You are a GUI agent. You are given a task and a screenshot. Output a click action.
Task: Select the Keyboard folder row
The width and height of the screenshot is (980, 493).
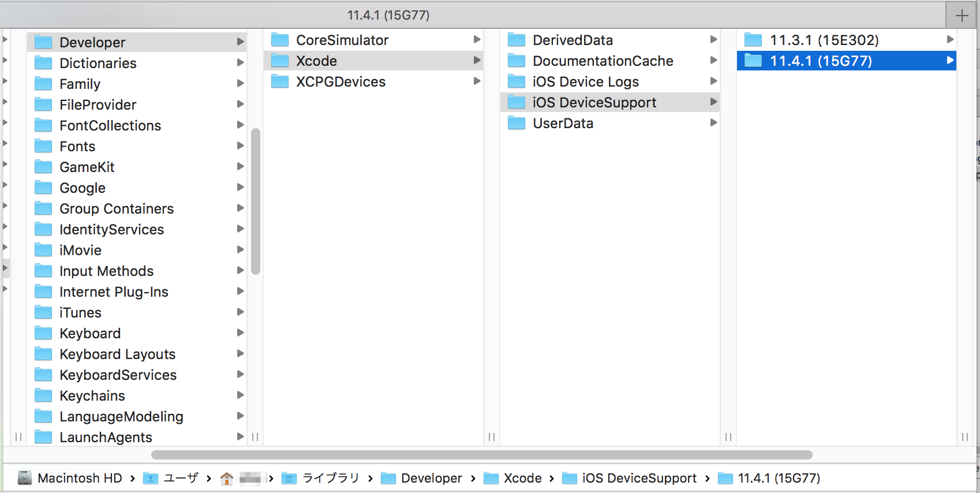click(137, 333)
